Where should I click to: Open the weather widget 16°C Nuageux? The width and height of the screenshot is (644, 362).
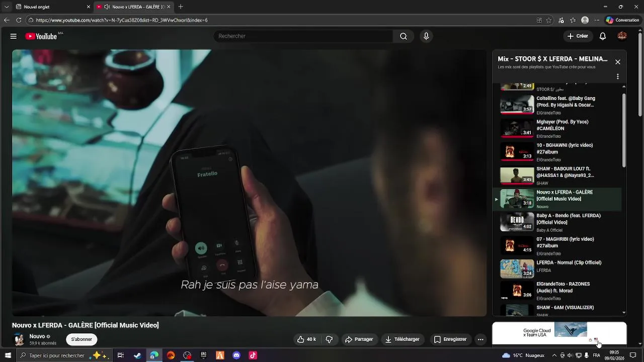523,355
